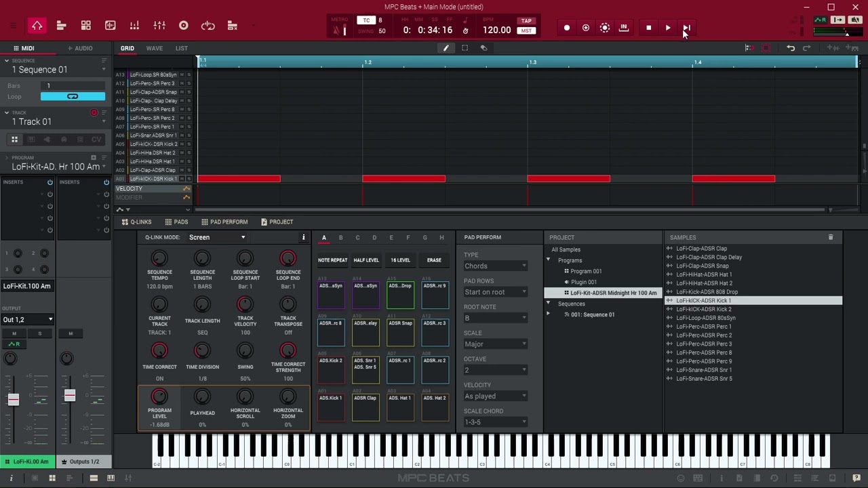Click the undo arrow icon
Image resolution: width=868 pixels, height=488 pixels.
[791, 48]
